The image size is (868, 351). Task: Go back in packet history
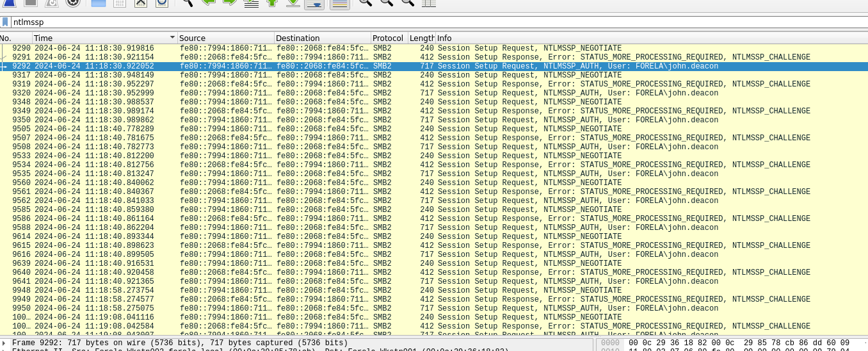pos(209,3)
